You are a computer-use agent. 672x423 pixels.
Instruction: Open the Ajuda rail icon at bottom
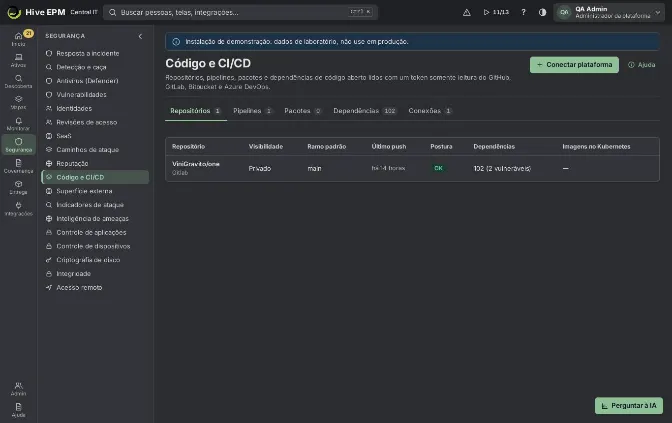pyautogui.click(x=18, y=410)
